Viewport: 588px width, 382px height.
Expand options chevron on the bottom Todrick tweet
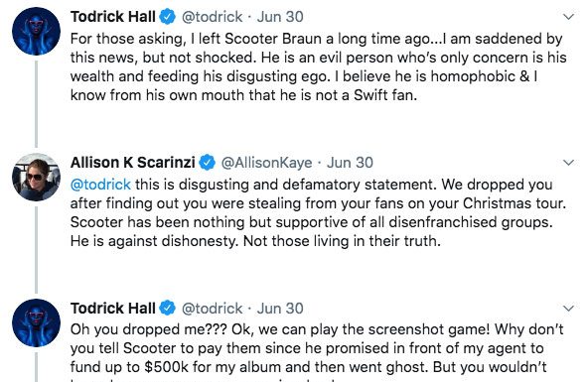point(569,309)
